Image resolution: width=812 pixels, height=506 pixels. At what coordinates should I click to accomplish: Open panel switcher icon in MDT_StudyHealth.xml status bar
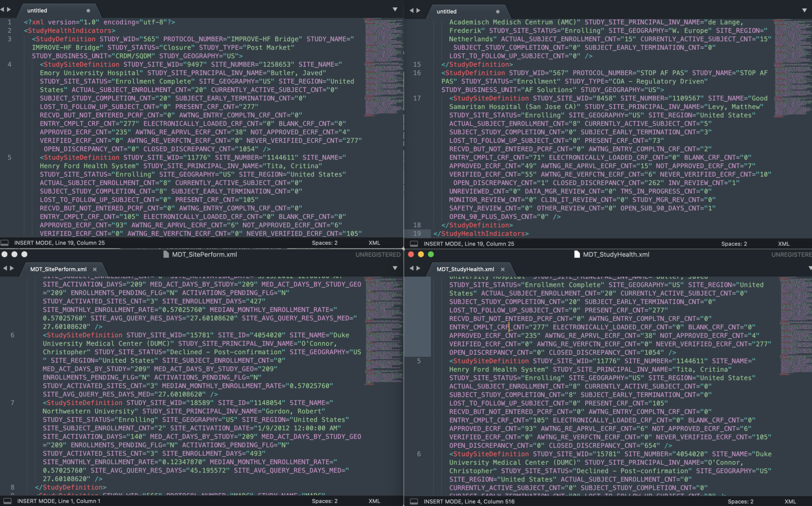tap(414, 502)
